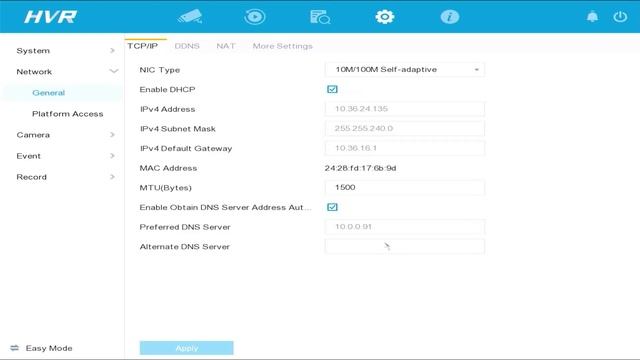This screenshot has height=360, width=640.
Task: Open the configuration gear icon
Action: [x=384, y=17]
